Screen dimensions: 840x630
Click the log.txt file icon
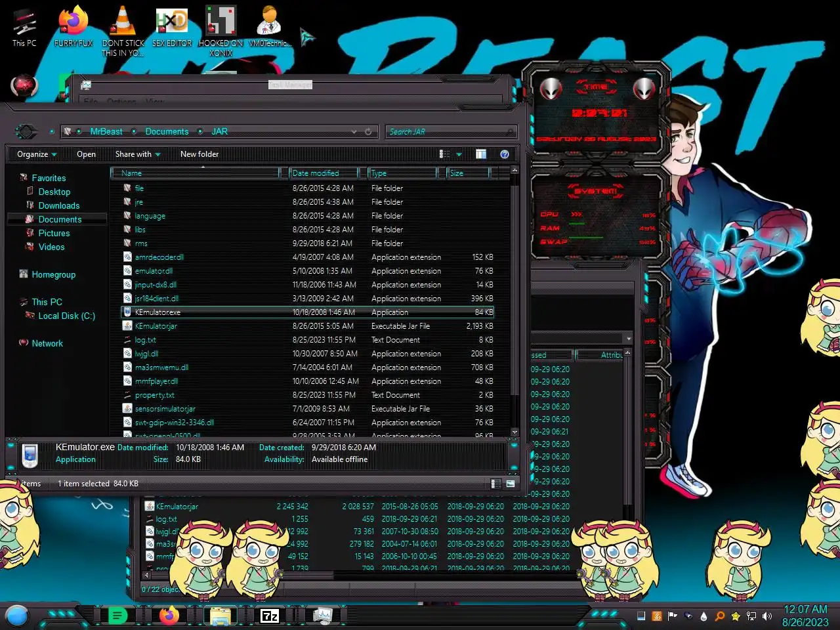pos(127,340)
